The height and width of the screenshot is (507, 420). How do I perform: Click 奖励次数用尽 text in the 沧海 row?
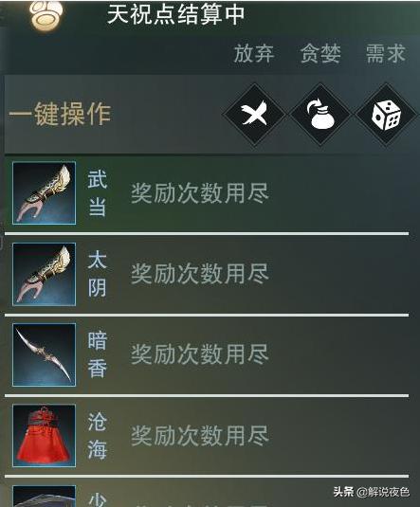[x=200, y=436]
